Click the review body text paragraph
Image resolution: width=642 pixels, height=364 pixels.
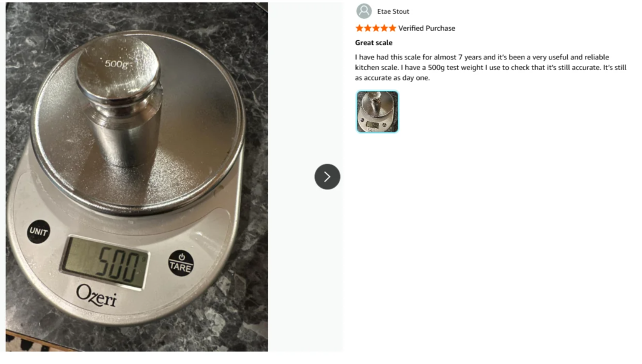click(490, 67)
